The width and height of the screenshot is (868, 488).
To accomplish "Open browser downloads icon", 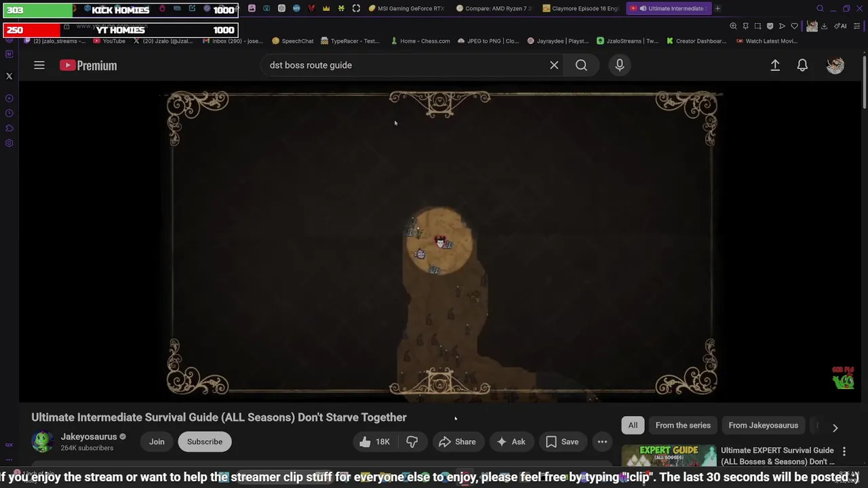I will click(824, 26).
